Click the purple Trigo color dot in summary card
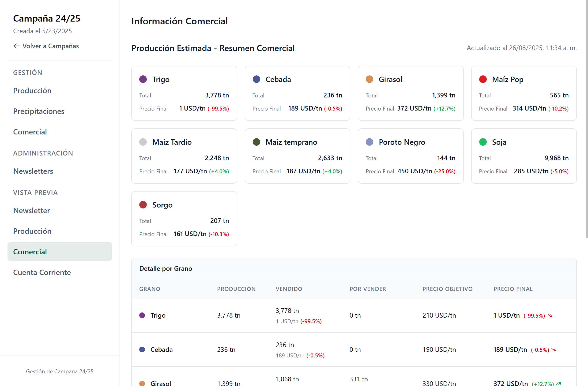The width and height of the screenshot is (588, 386). [x=143, y=79]
